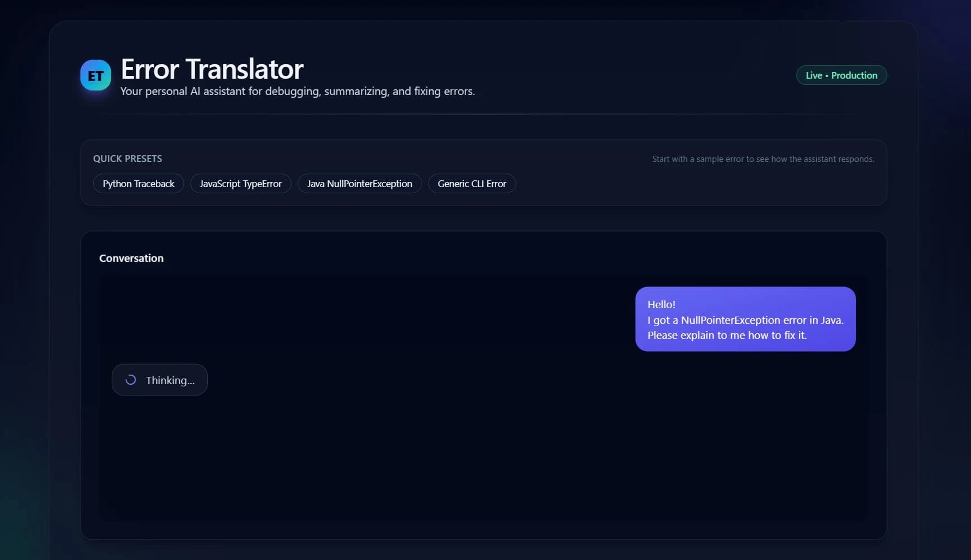Click the Thinking... indicator bubble
Image resolution: width=971 pixels, height=560 pixels.
(159, 380)
